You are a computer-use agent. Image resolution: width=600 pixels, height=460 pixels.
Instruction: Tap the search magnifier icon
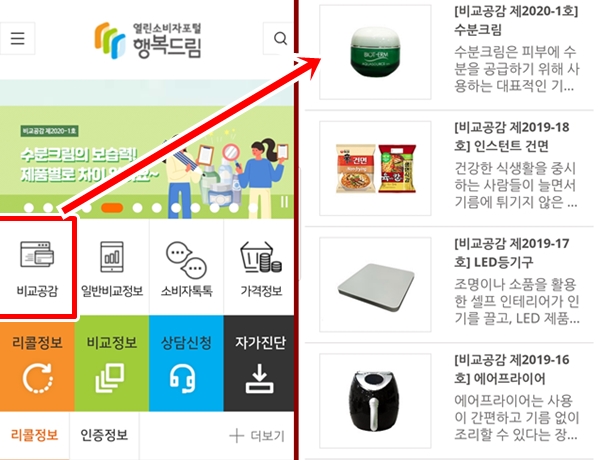click(279, 38)
